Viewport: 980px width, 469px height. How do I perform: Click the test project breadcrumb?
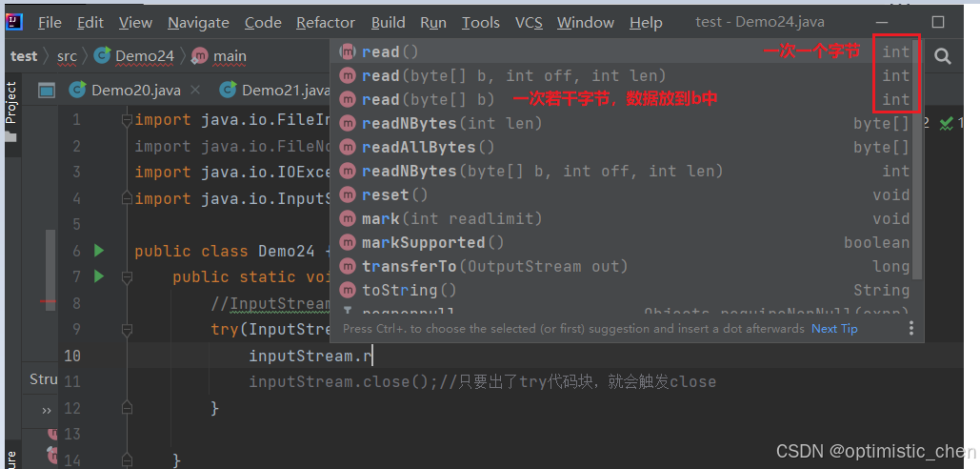tap(24, 56)
